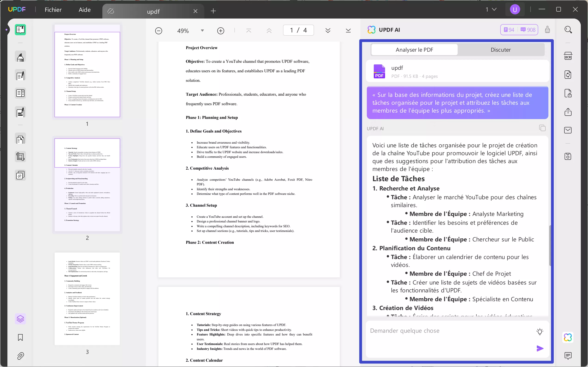Open the attachments paperclip panel
Screen dimensions: 588x367
(20, 356)
